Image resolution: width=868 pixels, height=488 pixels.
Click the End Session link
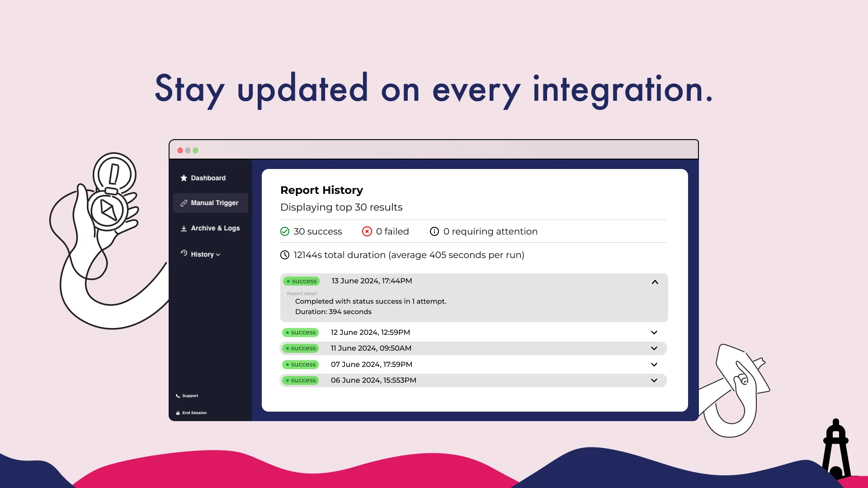click(194, 413)
